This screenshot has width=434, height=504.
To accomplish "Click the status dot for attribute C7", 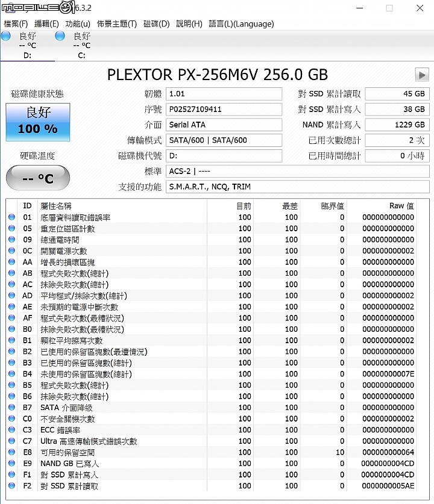I will (12, 441).
